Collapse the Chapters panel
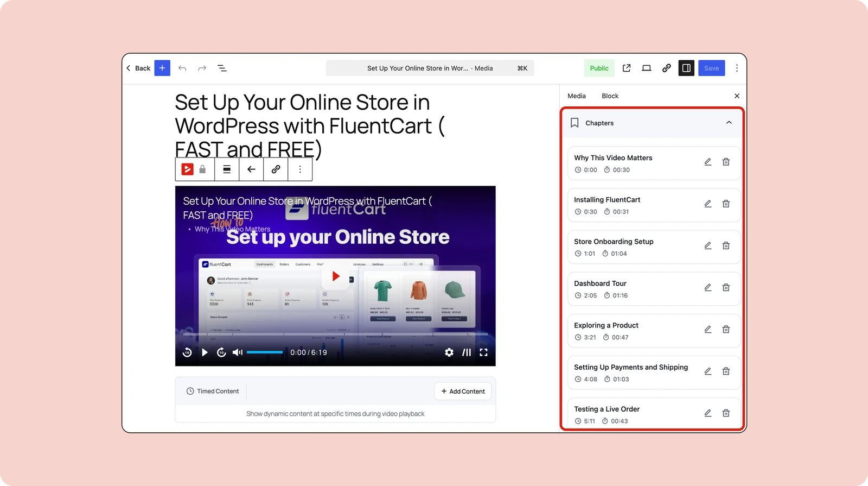Image resolution: width=868 pixels, height=486 pixels. [729, 123]
